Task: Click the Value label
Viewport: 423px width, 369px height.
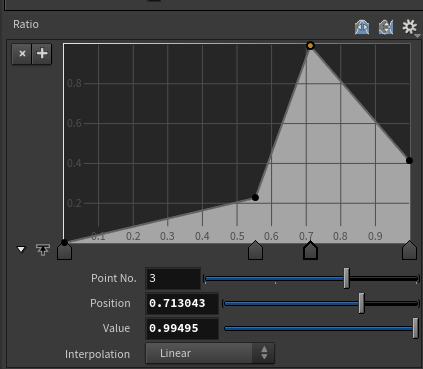Action: click(116, 328)
